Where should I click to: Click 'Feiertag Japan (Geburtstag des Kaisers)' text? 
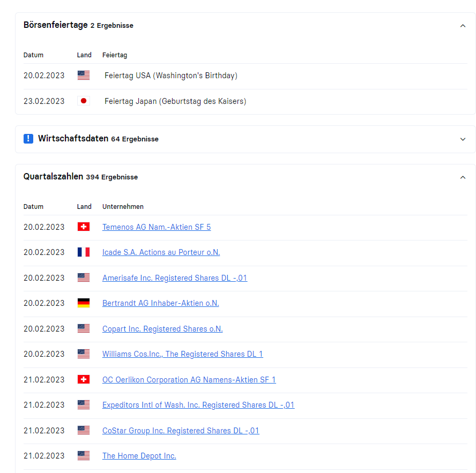tap(175, 101)
